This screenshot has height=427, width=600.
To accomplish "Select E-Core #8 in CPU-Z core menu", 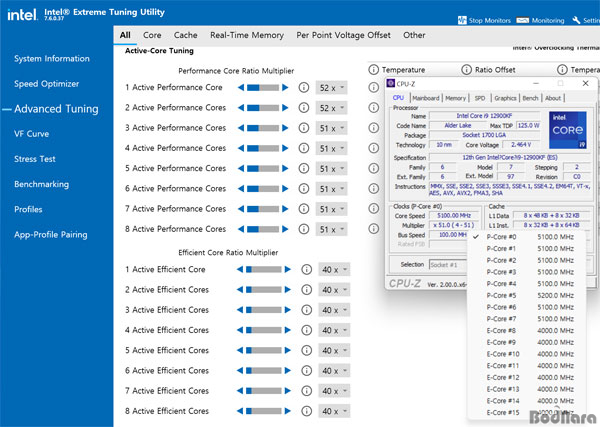I will point(527,331).
